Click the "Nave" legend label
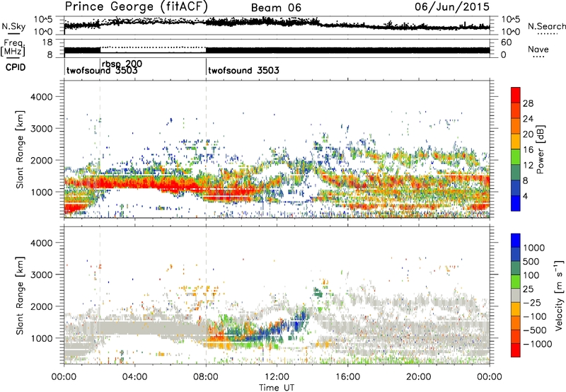 pos(538,49)
